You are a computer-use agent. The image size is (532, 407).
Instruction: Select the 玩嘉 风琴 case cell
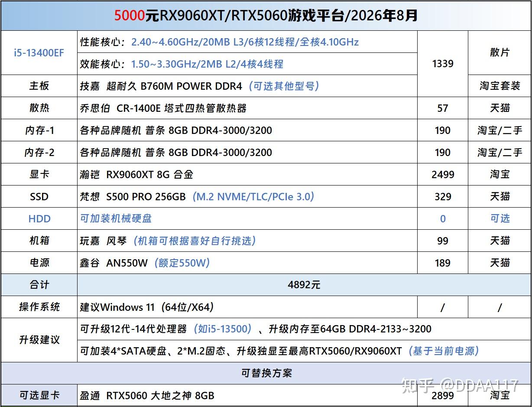(x=247, y=241)
